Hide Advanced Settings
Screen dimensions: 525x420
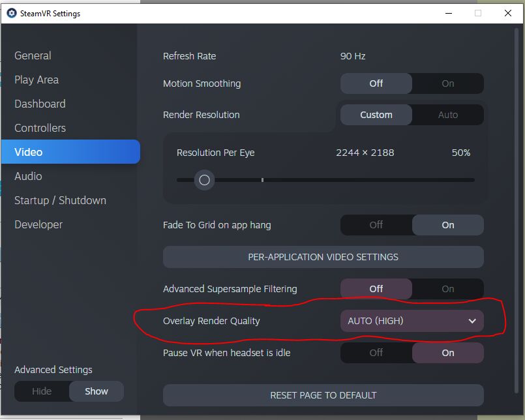tap(42, 391)
